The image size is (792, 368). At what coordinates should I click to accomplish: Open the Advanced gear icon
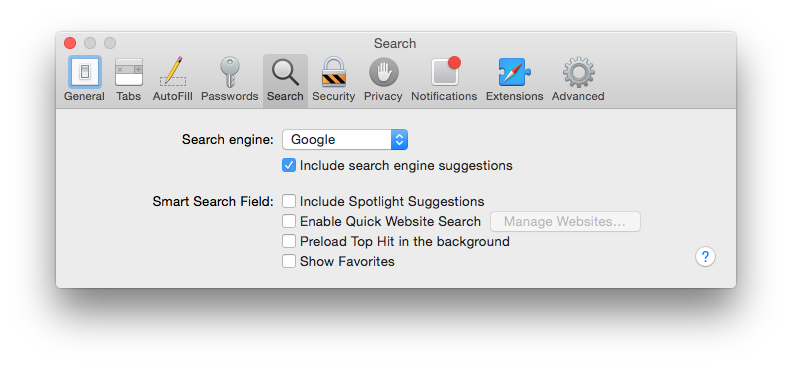pos(578,72)
